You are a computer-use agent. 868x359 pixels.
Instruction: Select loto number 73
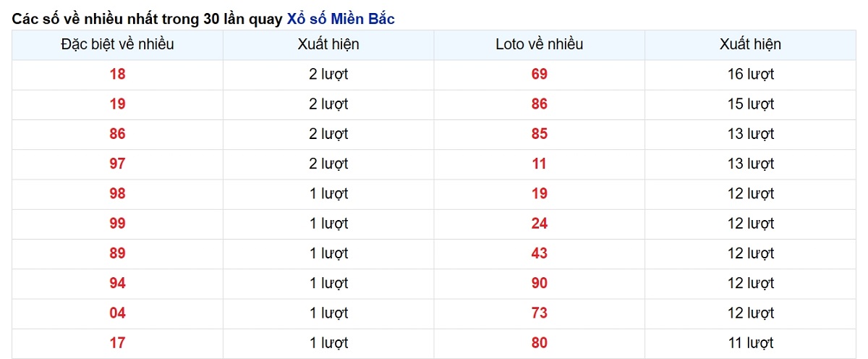pyautogui.click(x=540, y=313)
